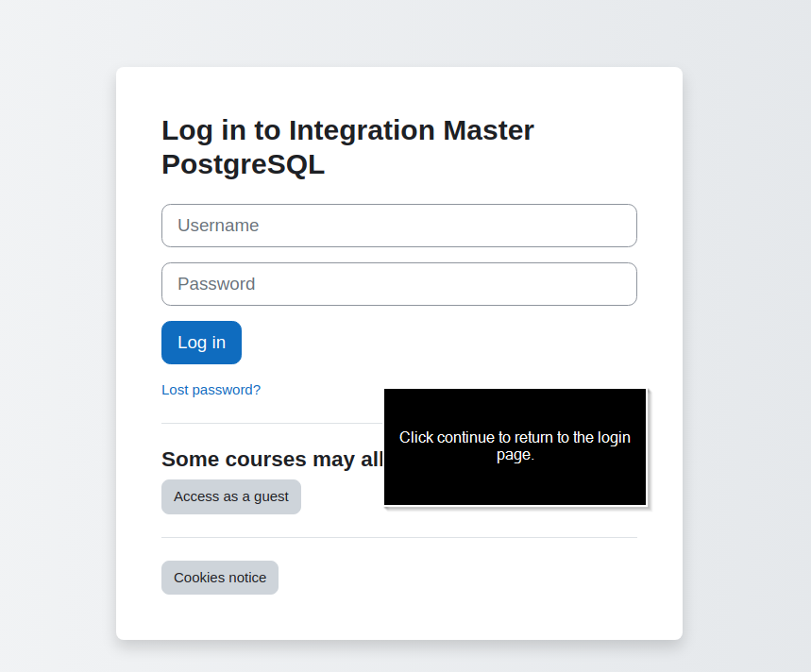This screenshot has height=672, width=811.
Task: Choose Access as a guest
Action: 231,496
